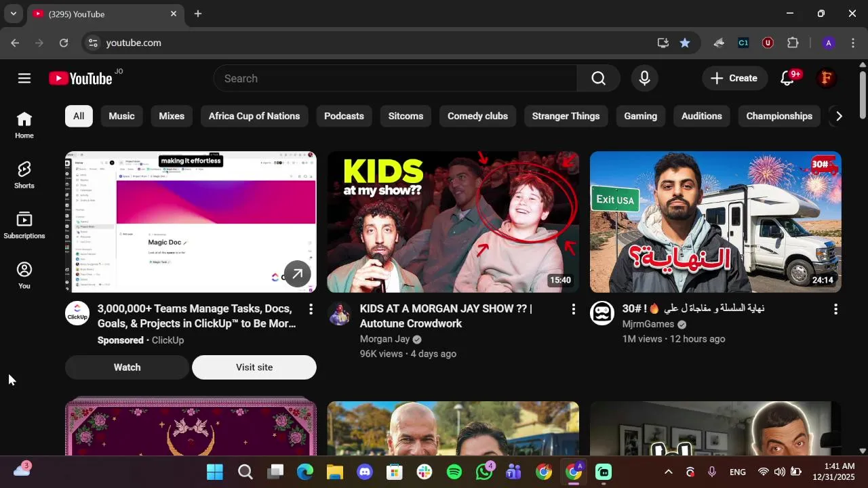Select the Gaming filter chip
This screenshot has height=488, width=868.
point(640,116)
